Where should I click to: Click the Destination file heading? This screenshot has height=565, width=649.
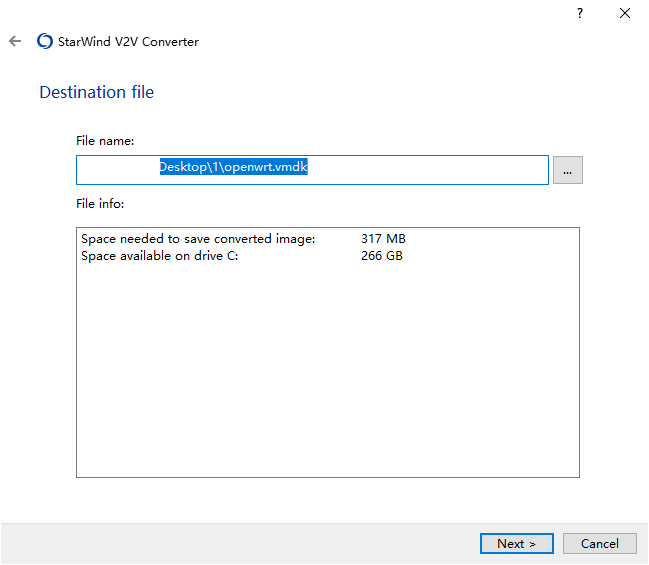coord(96,92)
